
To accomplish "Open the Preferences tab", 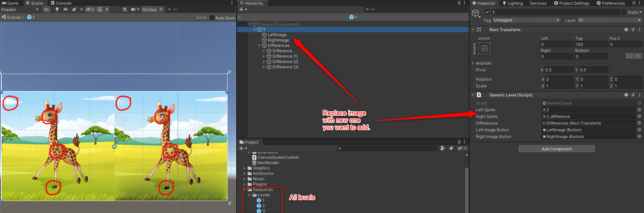I will click(x=610, y=3).
